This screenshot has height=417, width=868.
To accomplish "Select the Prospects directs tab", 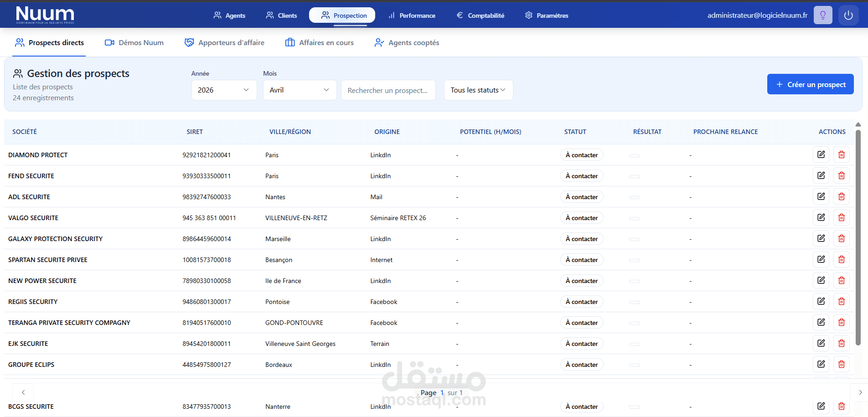I will coord(49,43).
